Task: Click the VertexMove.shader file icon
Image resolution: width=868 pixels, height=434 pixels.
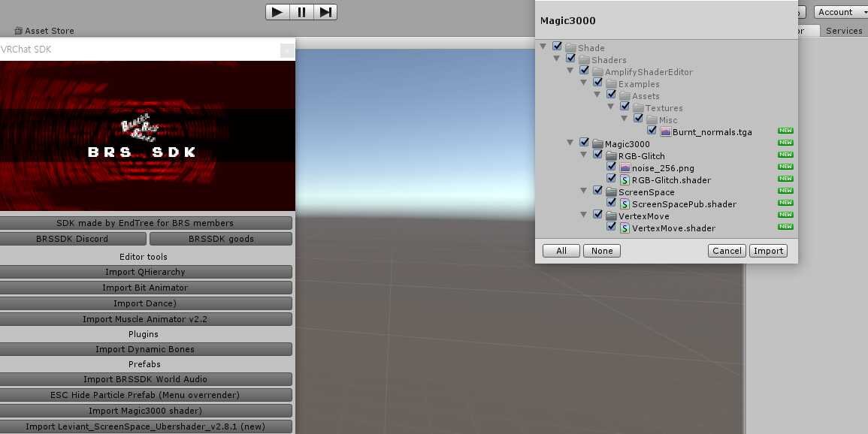Action: coord(625,228)
